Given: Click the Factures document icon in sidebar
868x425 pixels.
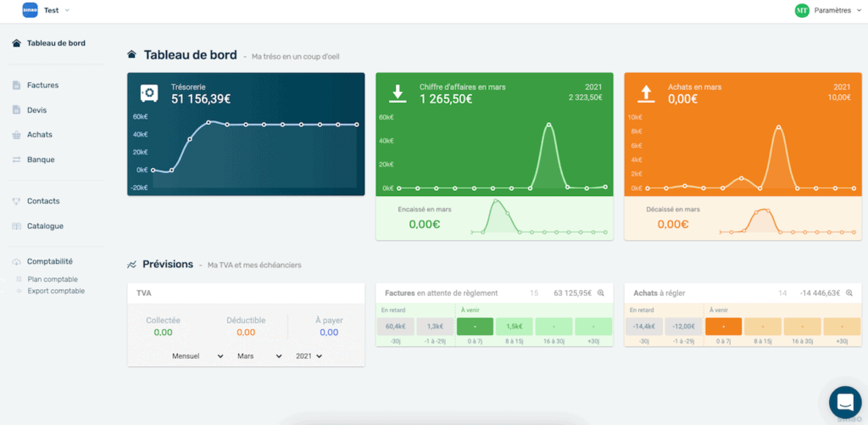Looking at the screenshot, I should (x=17, y=86).
